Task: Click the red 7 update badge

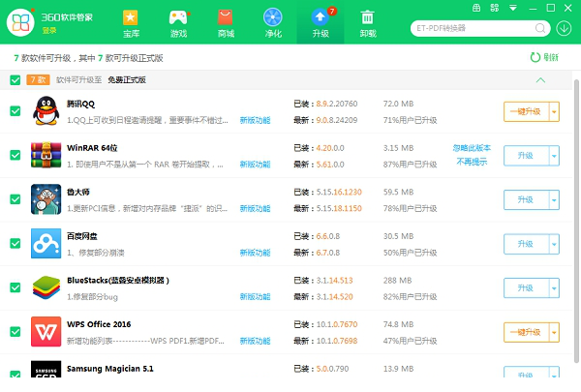Action: tap(332, 11)
